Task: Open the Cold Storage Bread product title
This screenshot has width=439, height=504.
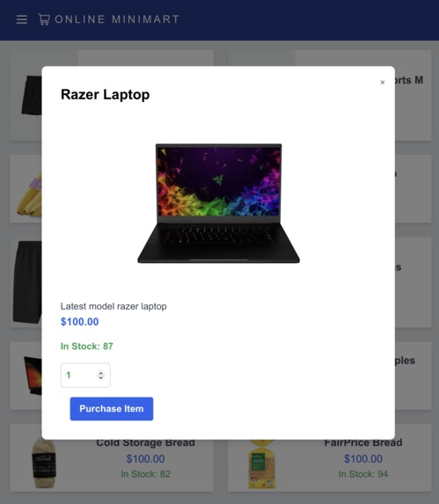Action: [x=145, y=442]
